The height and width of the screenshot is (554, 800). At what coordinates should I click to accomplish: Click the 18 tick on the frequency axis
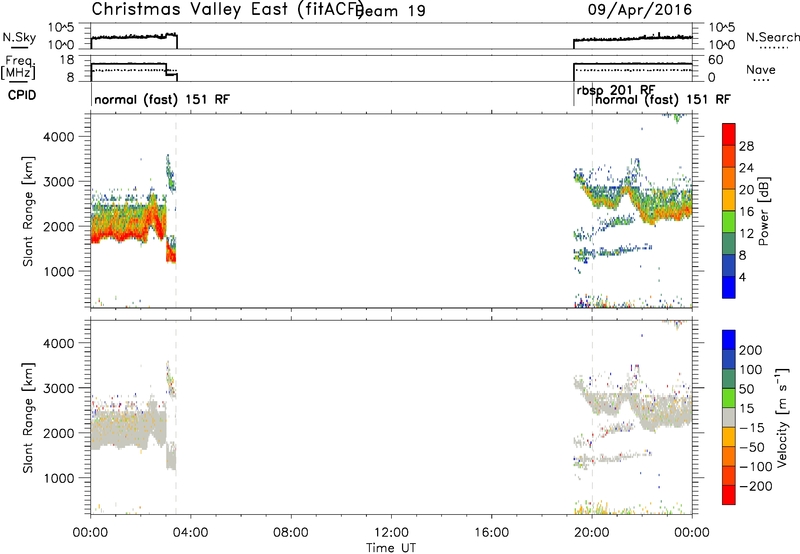68,60
